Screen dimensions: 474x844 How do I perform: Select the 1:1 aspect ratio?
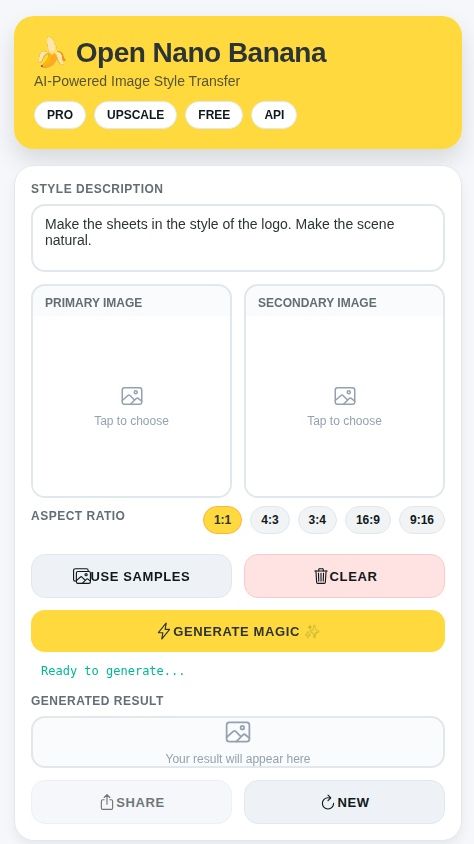[222, 520]
